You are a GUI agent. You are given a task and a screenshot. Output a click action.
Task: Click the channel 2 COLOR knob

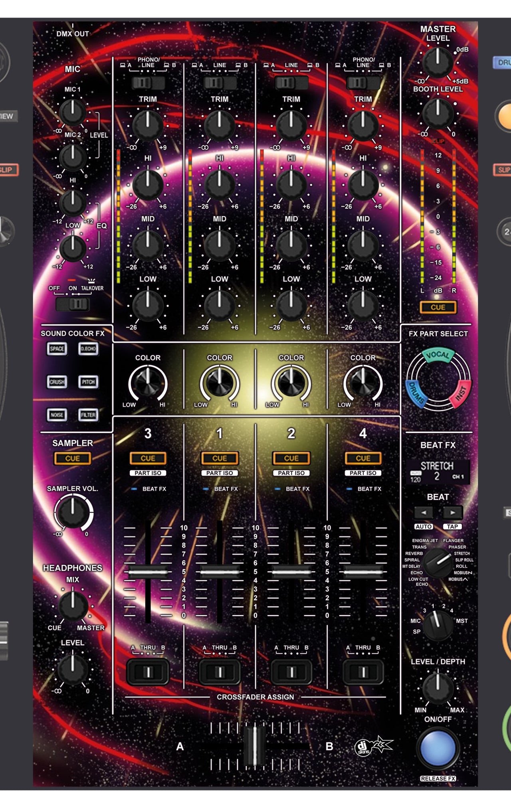[291, 382]
